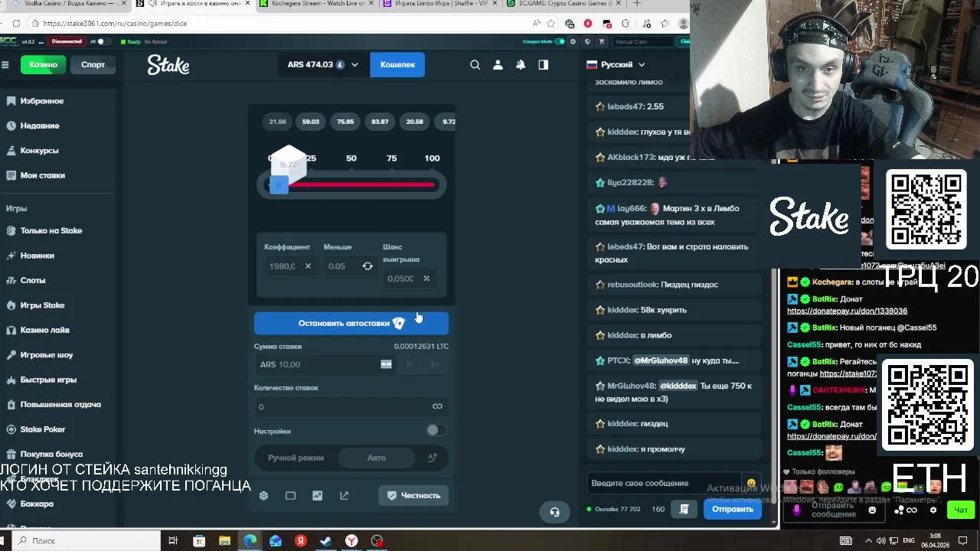
Task: Click the currency display icon in bet amount
Action: (x=386, y=364)
